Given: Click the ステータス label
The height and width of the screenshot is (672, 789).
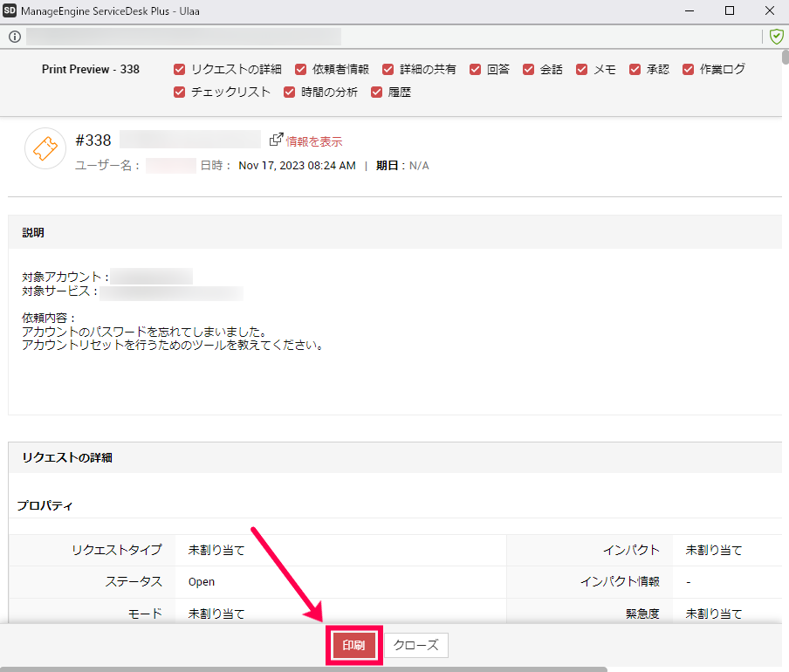Looking at the screenshot, I should pos(134,581).
